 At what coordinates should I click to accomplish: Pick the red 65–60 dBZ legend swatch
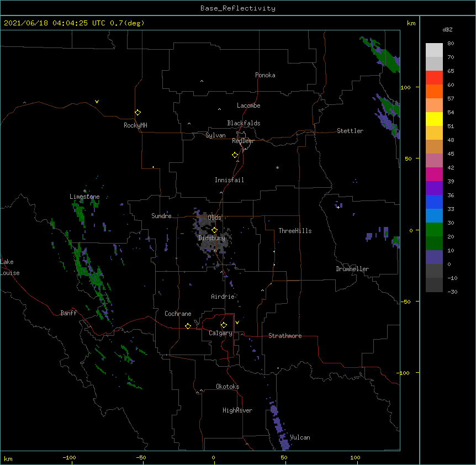click(434, 77)
